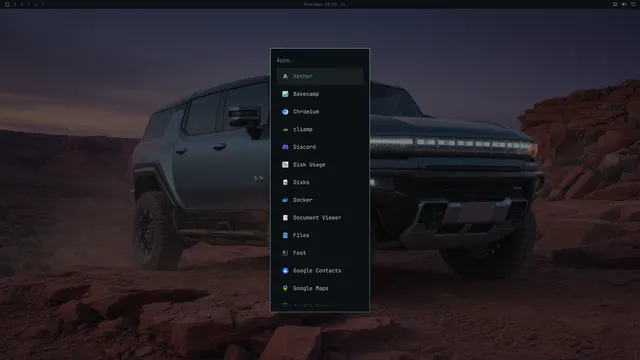Choose the cliamp label
The height and width of the screenshot is (360, 640).
coord(302,129)
